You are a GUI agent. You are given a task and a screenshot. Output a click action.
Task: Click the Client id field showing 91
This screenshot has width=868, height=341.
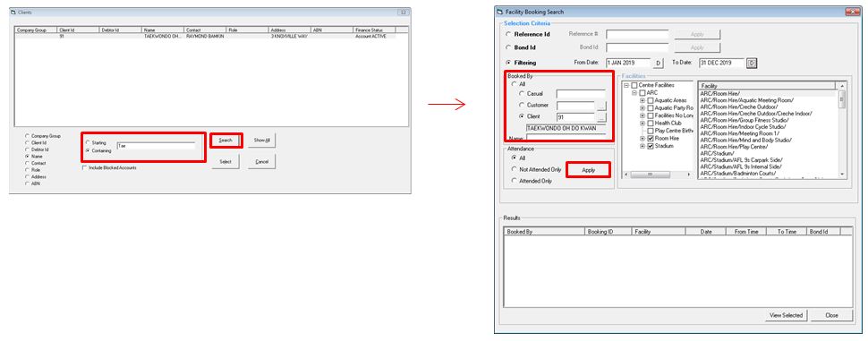pyautogui.click(x=575, y=117)
